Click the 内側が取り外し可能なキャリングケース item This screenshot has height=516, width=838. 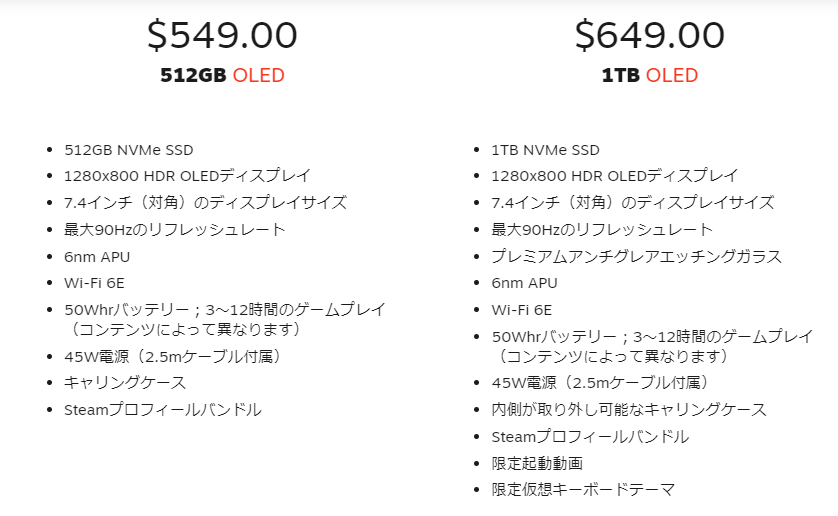point(629,410)
